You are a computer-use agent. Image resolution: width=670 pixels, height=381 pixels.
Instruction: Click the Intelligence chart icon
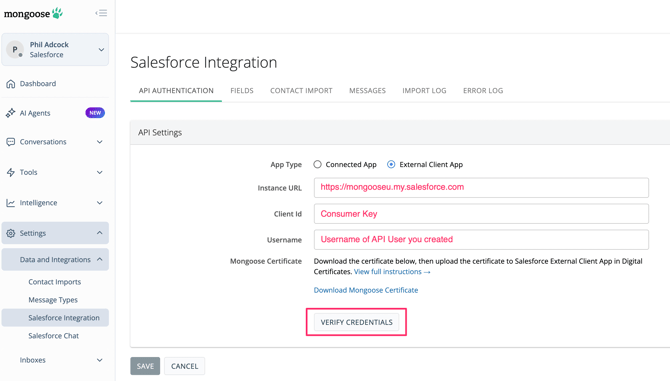click(x=11, y=203)
